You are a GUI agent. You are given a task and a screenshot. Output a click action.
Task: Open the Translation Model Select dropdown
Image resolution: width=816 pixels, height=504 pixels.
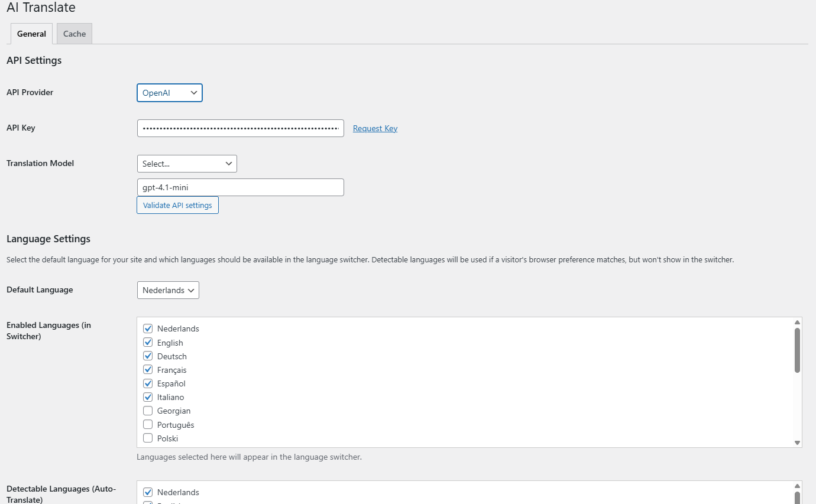point(187,164)
